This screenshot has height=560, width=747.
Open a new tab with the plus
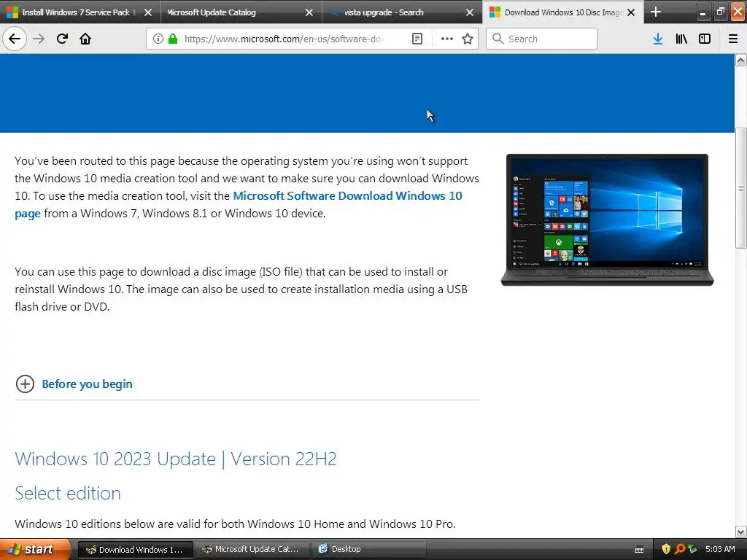656,12
